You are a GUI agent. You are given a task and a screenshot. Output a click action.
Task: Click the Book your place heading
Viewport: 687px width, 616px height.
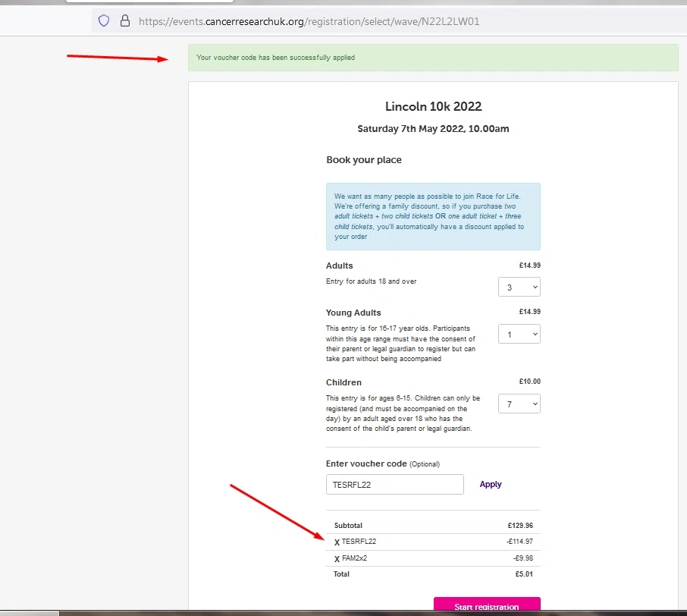(x=364, y=160)
